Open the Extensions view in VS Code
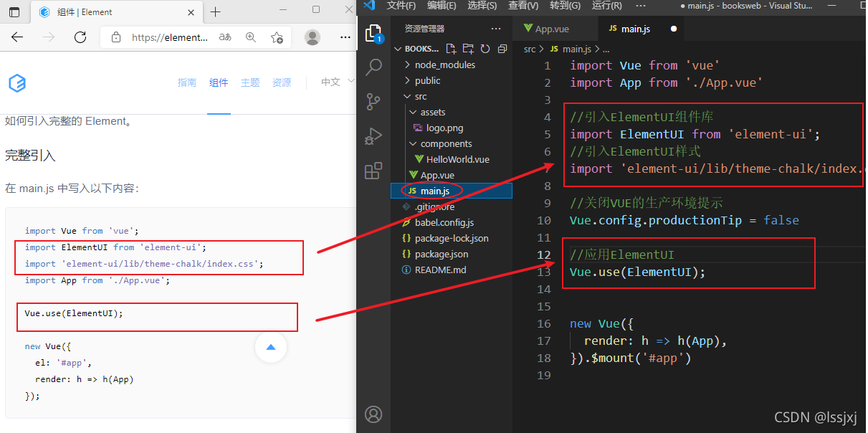 pos(373,171)
